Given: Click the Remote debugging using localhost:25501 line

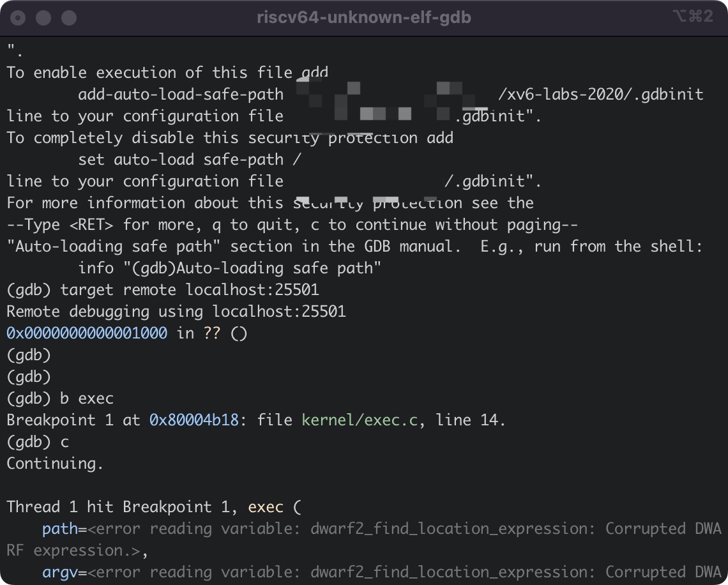Looking at the screenshot, I should pos(176,311).
